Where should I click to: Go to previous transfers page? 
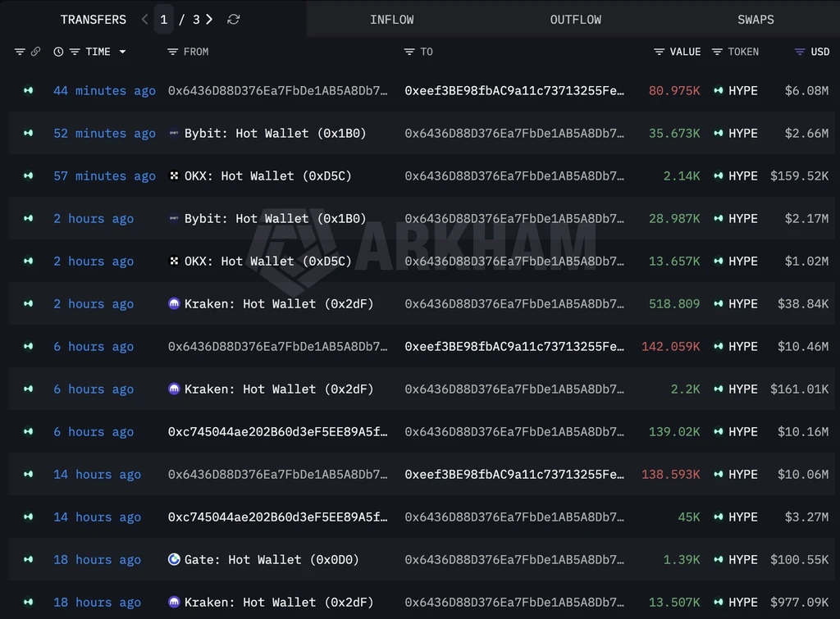[x=144, y=20]
